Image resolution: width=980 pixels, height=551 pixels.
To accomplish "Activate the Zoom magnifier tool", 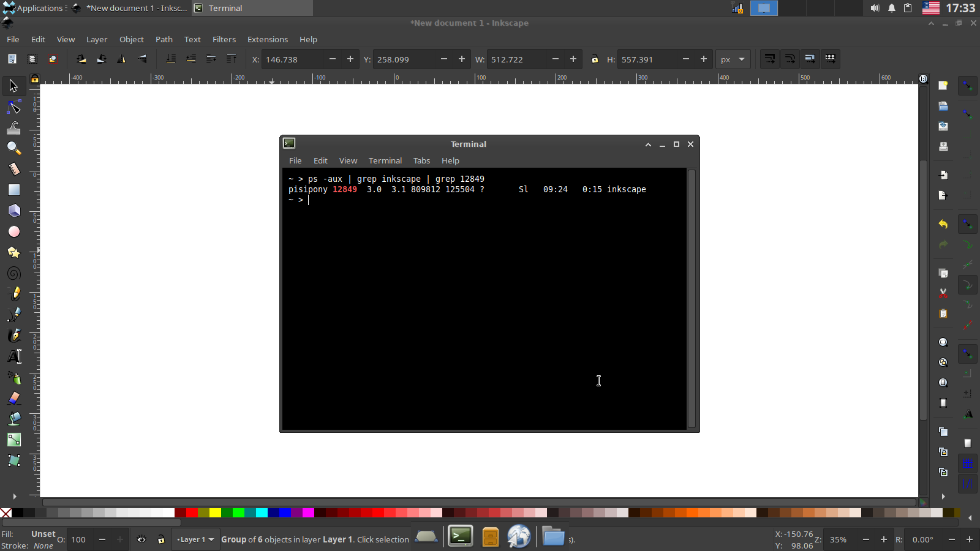I will (x=14, y=148).
